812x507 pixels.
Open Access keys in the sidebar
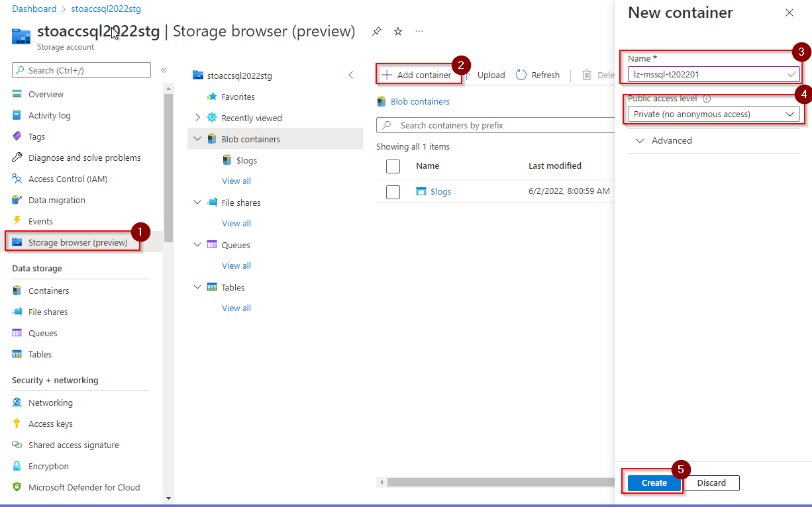(50, 424)
